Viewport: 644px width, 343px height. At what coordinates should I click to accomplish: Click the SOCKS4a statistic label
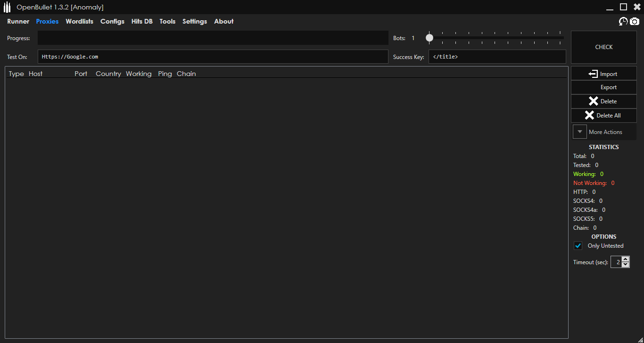pos(586,210)
